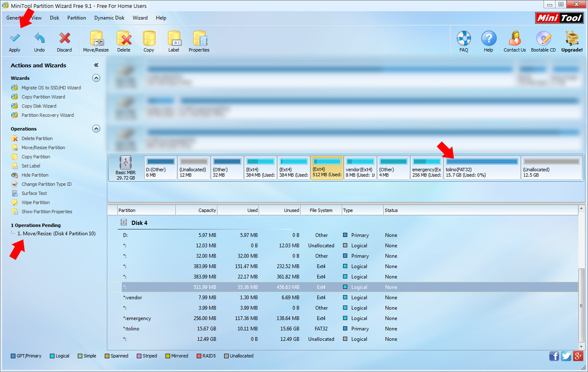Choose Show Partition Properties
This screenshot has height=372, width=588.
tap(47, 212)
